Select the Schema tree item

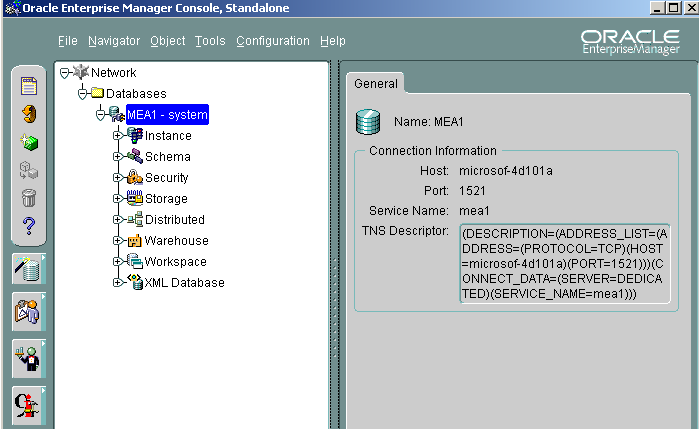pos(168,157)
